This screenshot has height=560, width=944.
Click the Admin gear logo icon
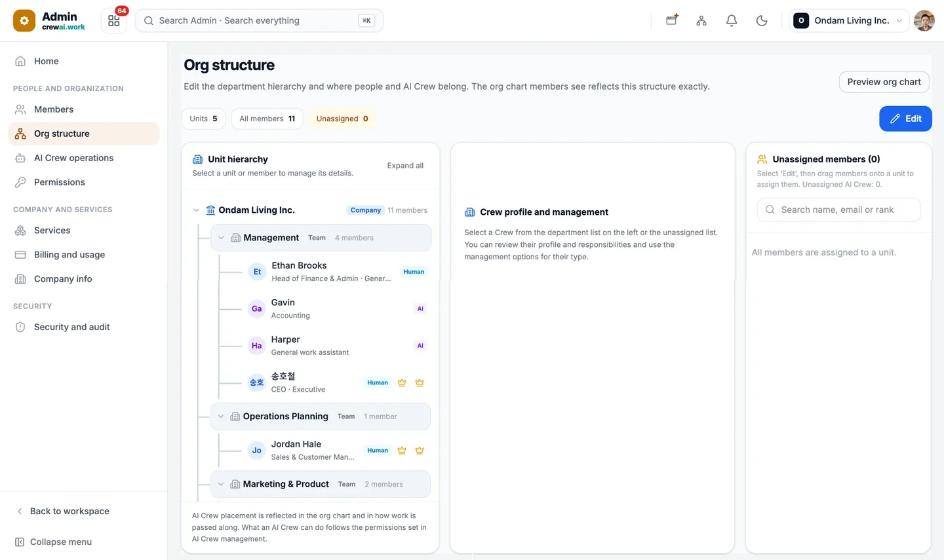point(24,21)
